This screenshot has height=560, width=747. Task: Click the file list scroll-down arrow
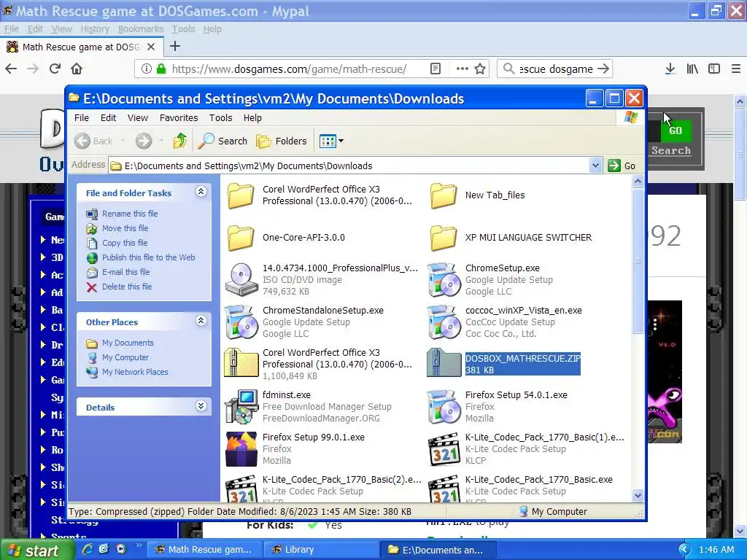pos(638,496)
